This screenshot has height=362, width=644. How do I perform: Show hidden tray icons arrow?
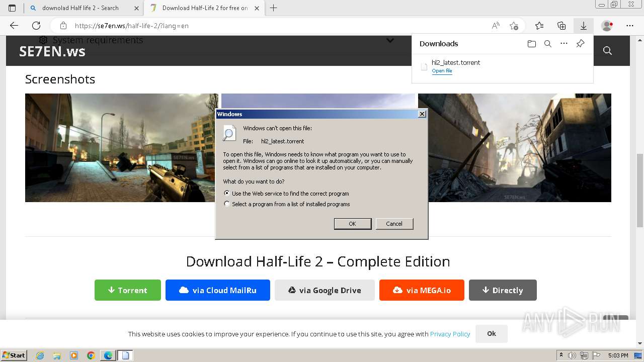pyautogui.click(x=561, y=355)
